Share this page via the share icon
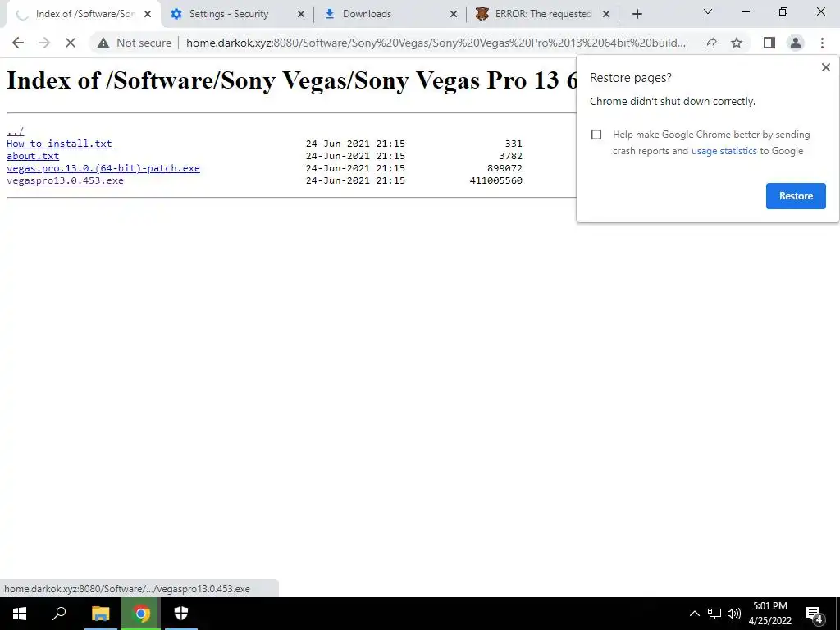This screenshot has height=630, width=840. [x=710, y=43]
